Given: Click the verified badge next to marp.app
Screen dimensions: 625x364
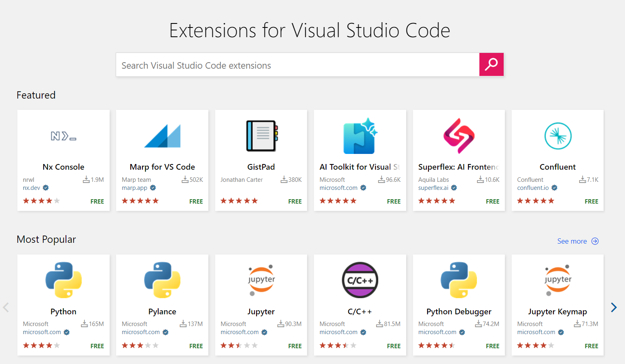Looking at the screenshot, I should 153,188.
